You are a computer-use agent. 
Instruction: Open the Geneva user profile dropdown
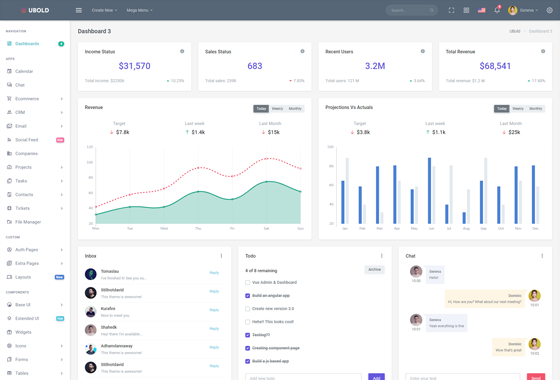coord(523,10)
